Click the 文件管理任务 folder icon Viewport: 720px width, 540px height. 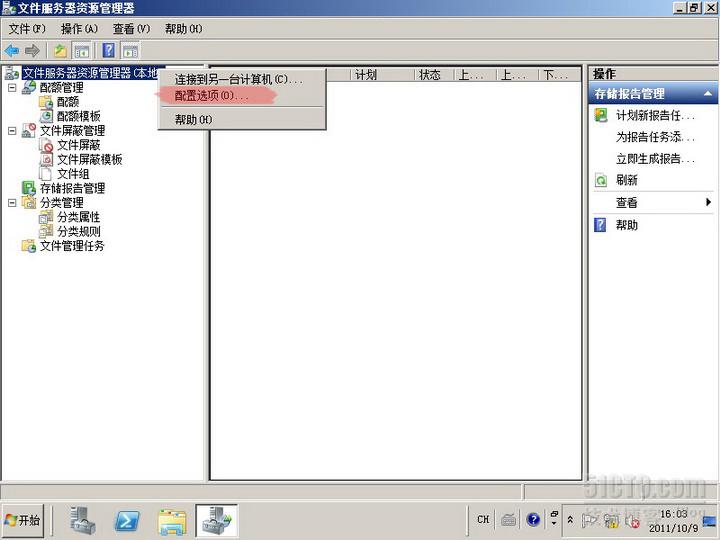[29, 246]
